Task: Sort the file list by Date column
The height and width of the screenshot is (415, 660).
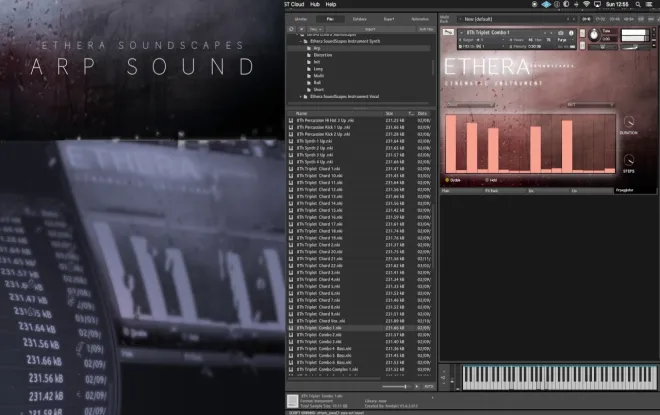Action: pos(422,114)
